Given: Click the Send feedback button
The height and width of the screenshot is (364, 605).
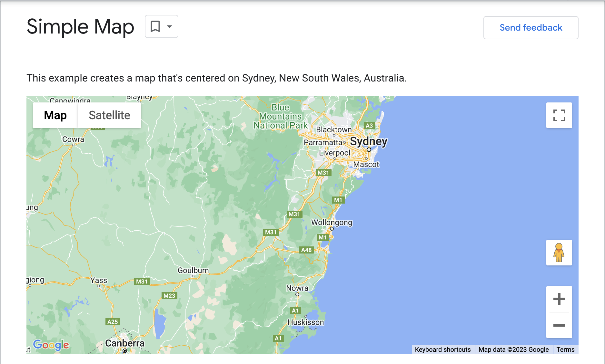Looking at the screenshot, I should (x=531, y=28).
